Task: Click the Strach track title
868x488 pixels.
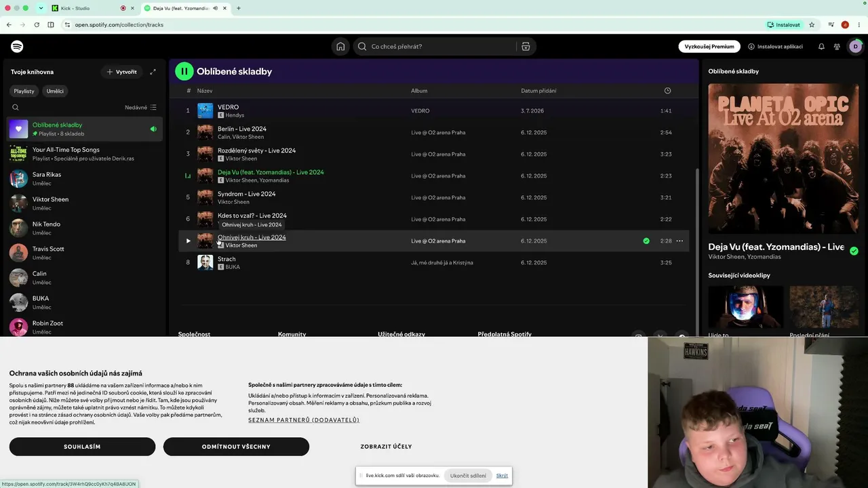Action: (x=226, y=259)
